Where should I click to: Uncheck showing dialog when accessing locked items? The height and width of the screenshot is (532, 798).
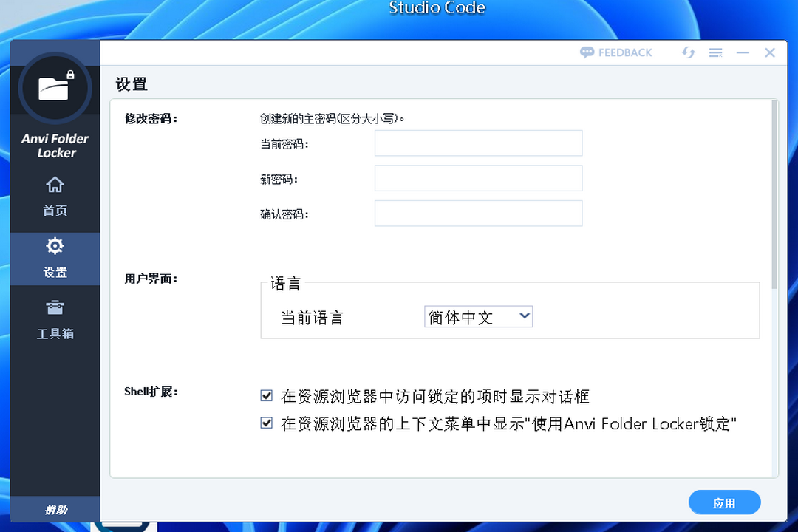tap(266, 396)
